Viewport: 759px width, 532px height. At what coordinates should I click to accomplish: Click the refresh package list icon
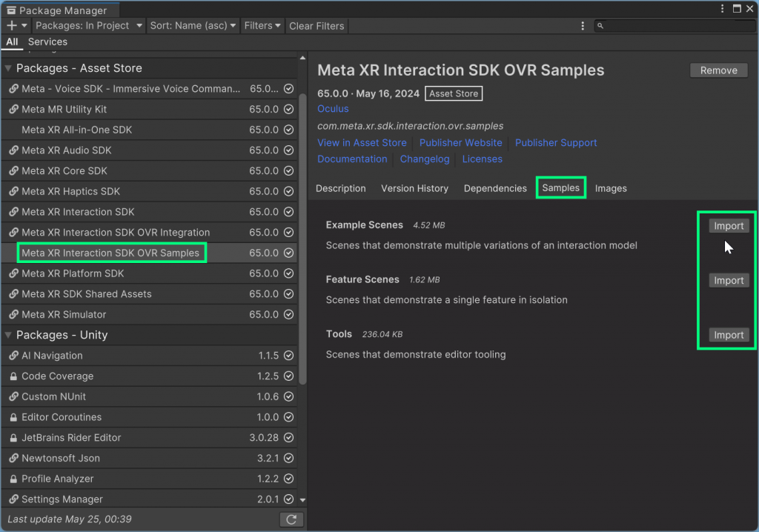[x=291, y=519]
